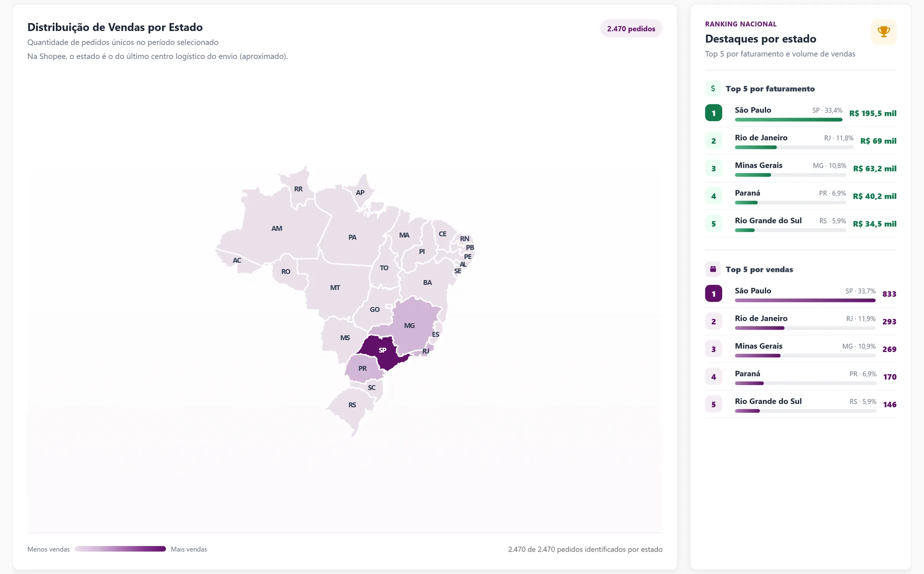Click the RR state on the map
Viewport: 924px width, 574px height.
(298, 189)
